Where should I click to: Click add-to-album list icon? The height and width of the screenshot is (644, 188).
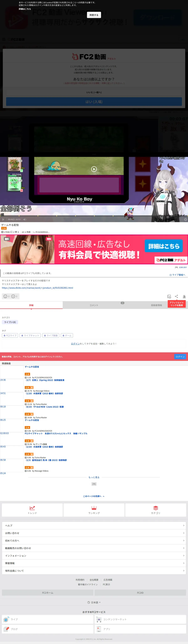[169, 297]
